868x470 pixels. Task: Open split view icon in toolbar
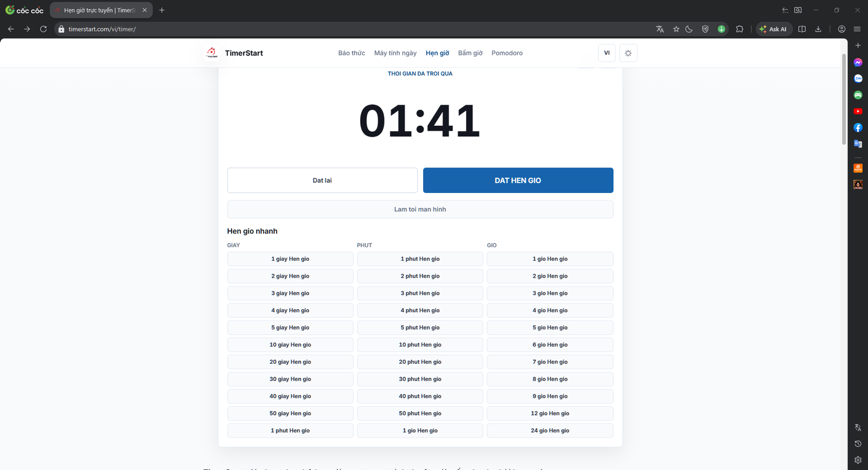click(802, 29)
